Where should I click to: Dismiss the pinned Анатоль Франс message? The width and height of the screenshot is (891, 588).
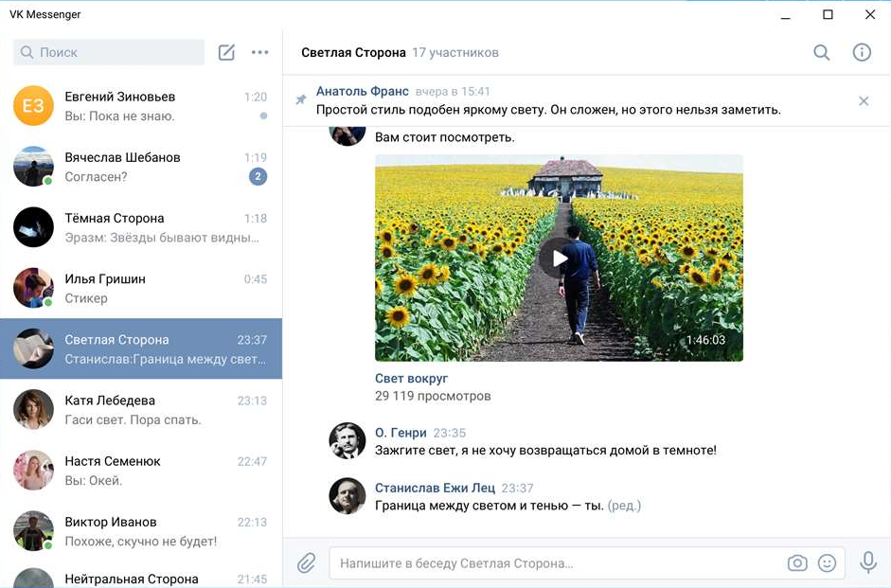863,99
